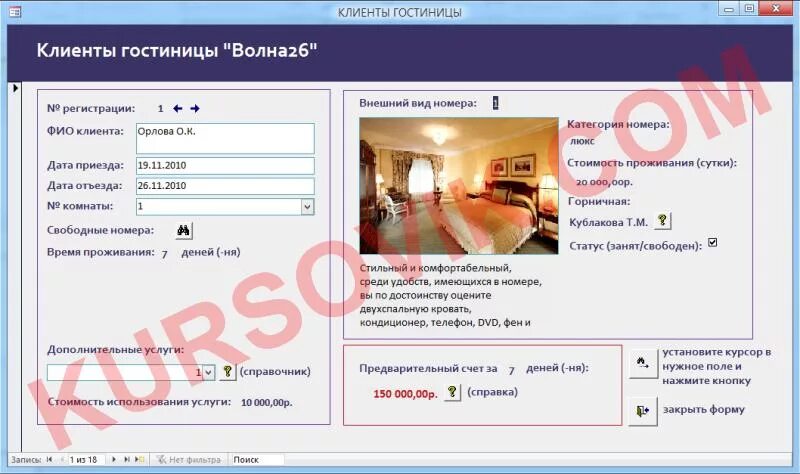Toggle the Статус (занят/свободен) checkbox
The height and width of the screenshot is (474, 800).
tap(713, 243)
